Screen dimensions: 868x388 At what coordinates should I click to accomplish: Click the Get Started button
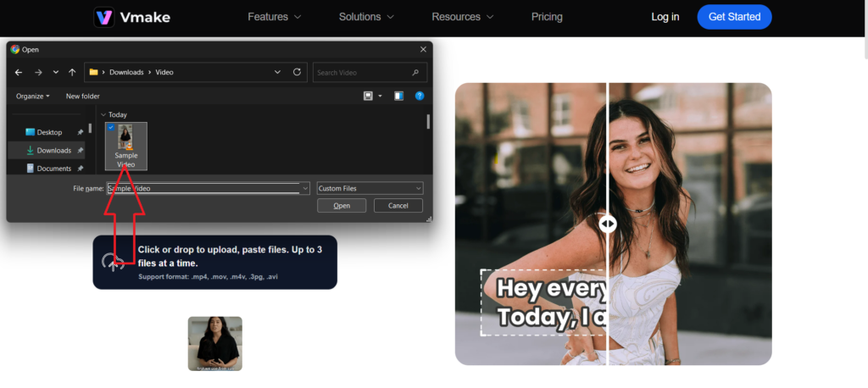[x=734, y=17]
